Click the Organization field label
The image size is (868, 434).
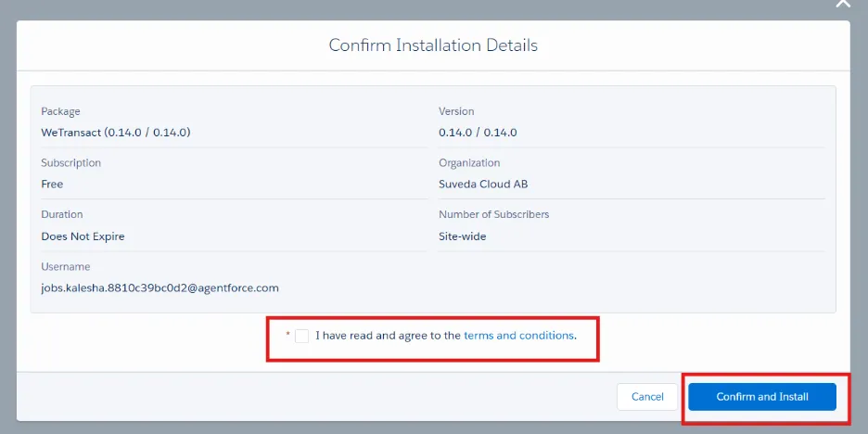[x=469, y=163]
